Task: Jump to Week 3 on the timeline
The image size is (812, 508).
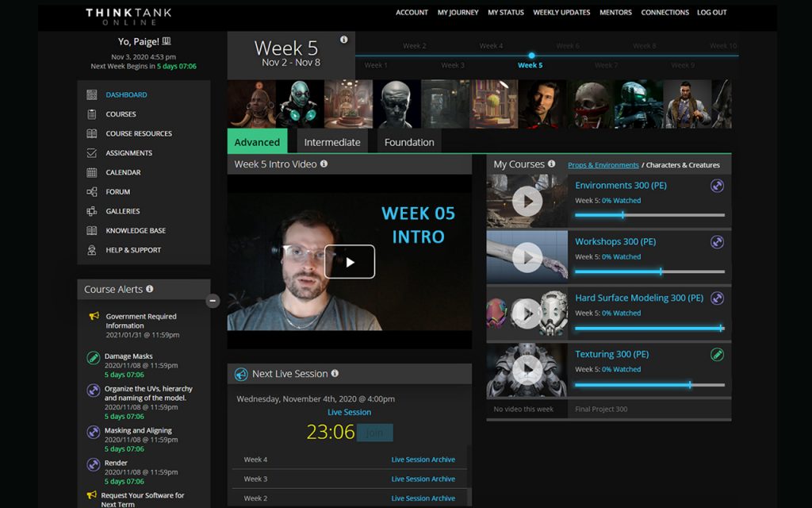Action: pos(453,66)
